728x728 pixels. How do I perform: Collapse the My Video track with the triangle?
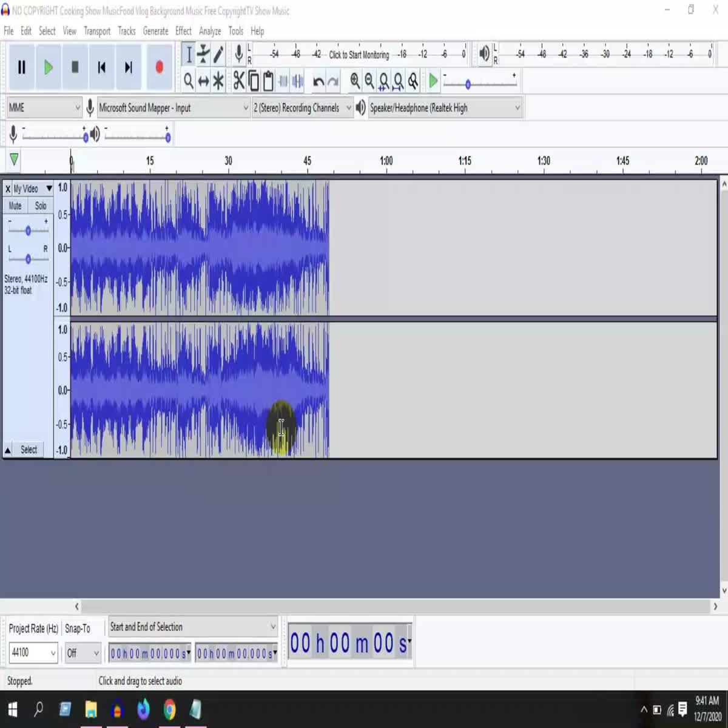click(7, 450)
